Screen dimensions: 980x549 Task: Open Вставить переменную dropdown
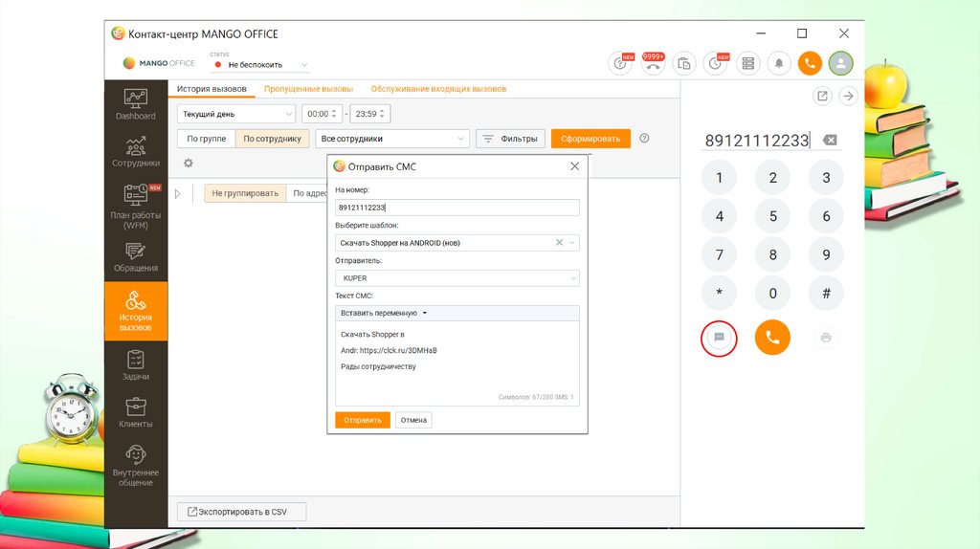(x=384, y=313)
